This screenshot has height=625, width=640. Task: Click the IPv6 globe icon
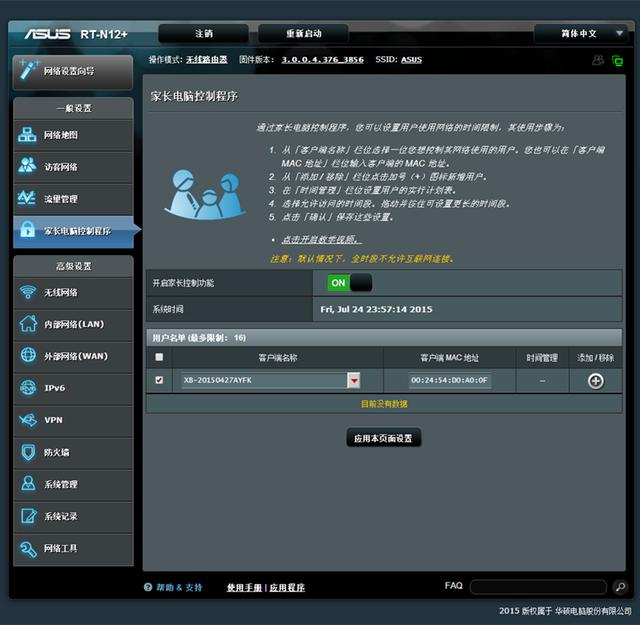[x=28, y=387]
